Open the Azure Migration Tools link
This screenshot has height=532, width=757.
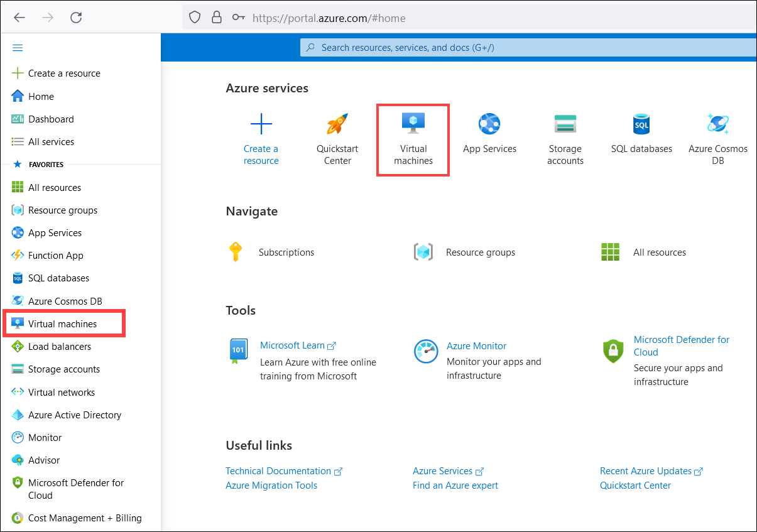pyautogui.click(x=271, y=486)
